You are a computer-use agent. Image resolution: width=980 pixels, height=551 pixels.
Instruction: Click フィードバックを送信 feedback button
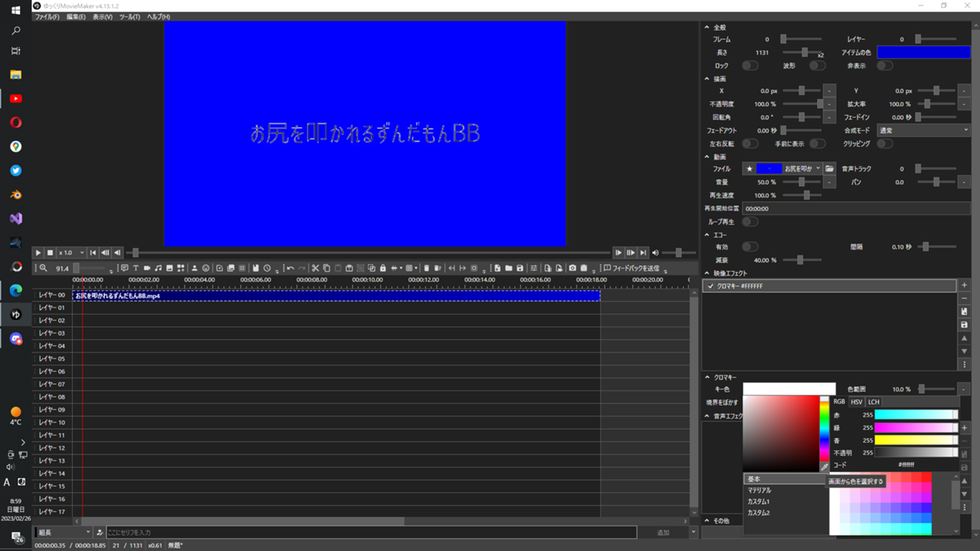point(630,268)
